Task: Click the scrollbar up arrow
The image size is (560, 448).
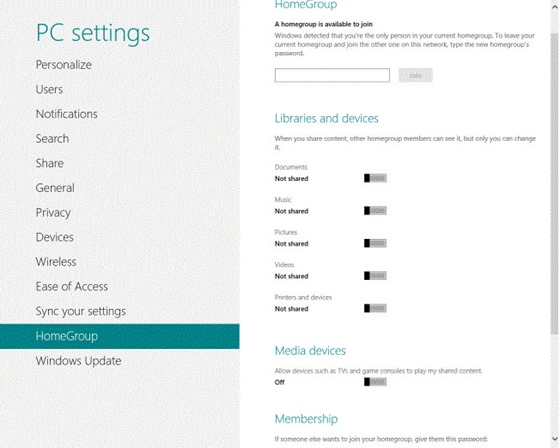Action: click(555, 7)
